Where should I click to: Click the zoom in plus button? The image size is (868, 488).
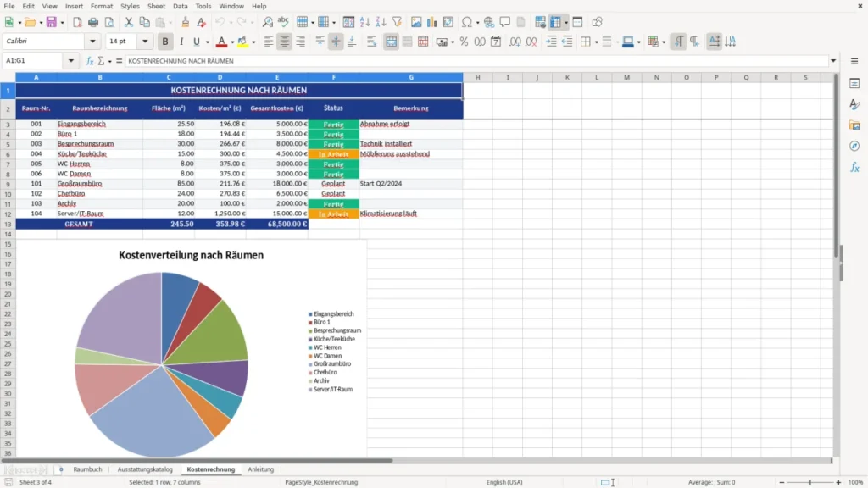click(x=838, y=482)
